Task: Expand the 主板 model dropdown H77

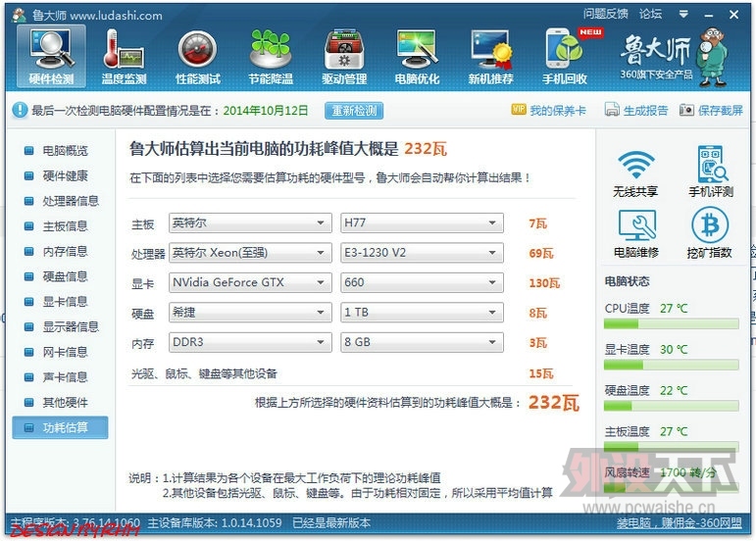Action: pos(422,222)
